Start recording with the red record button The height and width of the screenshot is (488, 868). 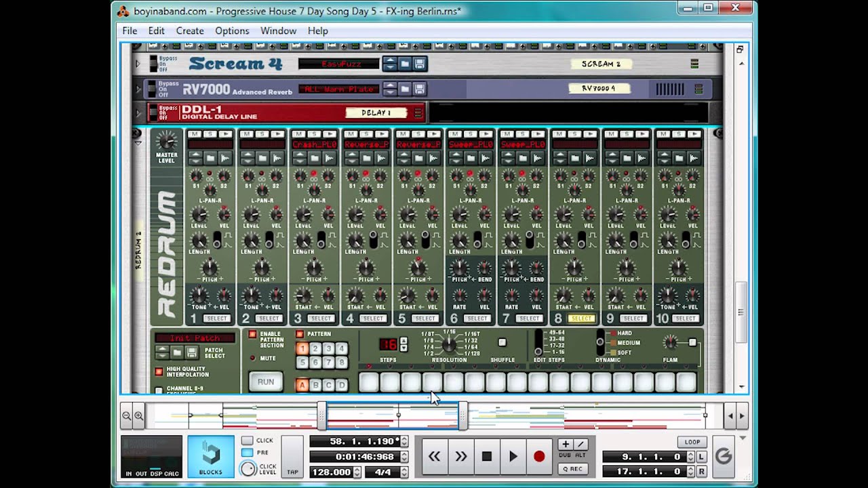coord(539,456)
